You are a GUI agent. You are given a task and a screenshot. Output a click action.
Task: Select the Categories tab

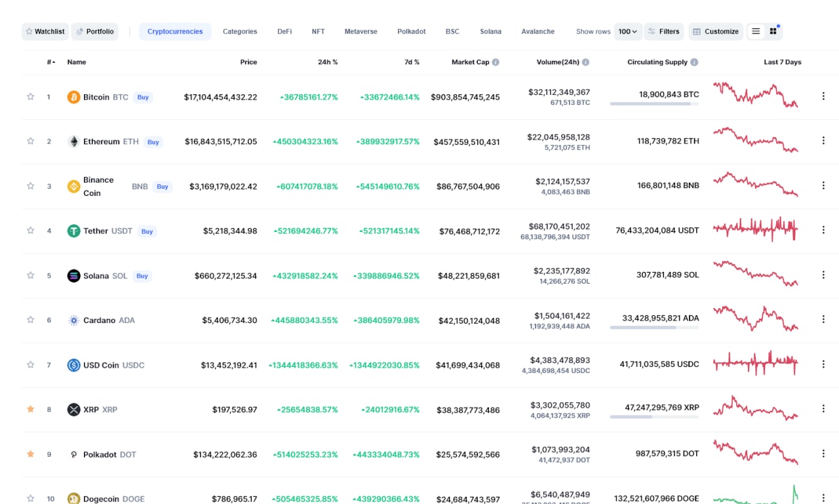240,31
